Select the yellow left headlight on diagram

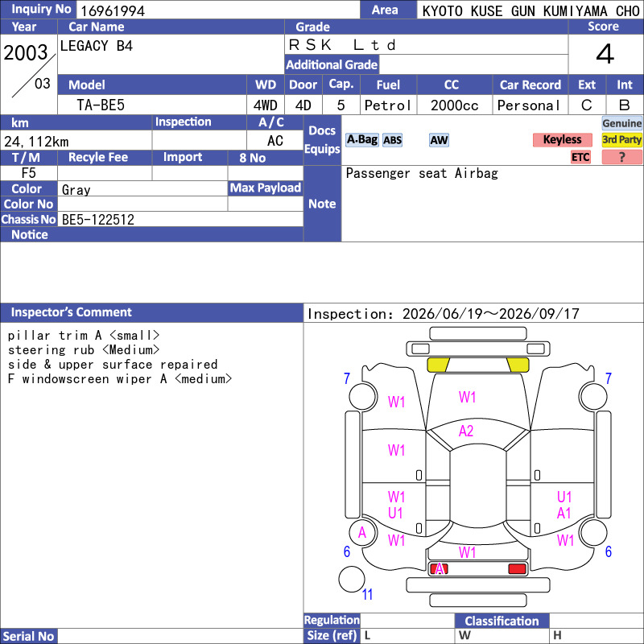coord(438,365)
